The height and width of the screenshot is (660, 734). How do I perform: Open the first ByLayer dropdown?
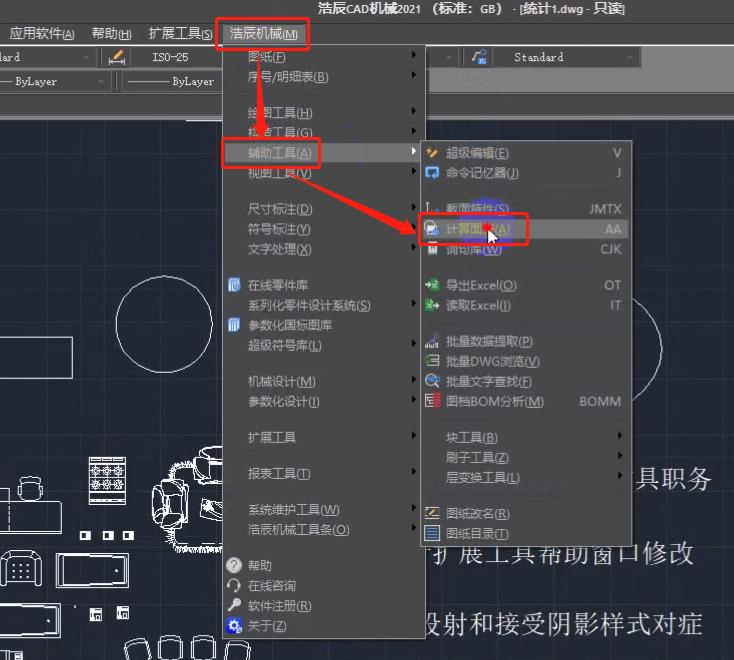tap(53, 81)
